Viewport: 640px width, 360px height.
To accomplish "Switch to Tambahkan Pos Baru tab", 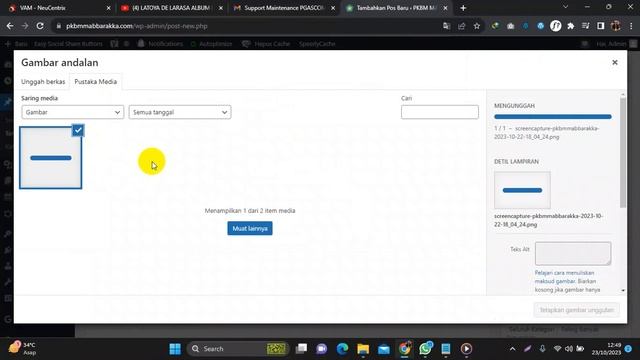I will click(396, 8).
